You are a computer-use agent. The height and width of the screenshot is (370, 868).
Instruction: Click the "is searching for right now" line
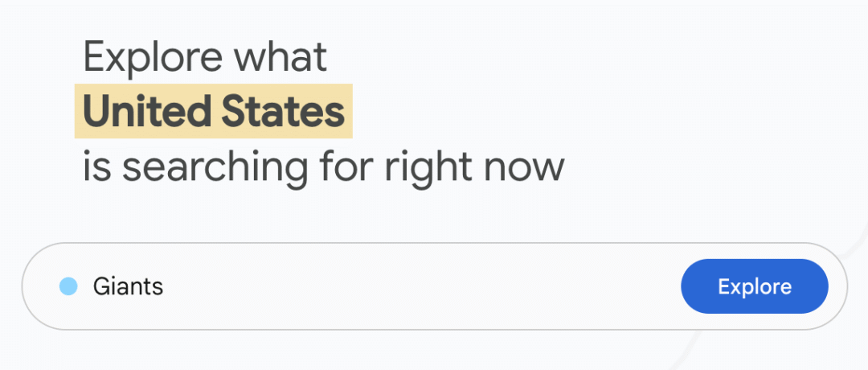pyautogui.click(x=323, y=166)
